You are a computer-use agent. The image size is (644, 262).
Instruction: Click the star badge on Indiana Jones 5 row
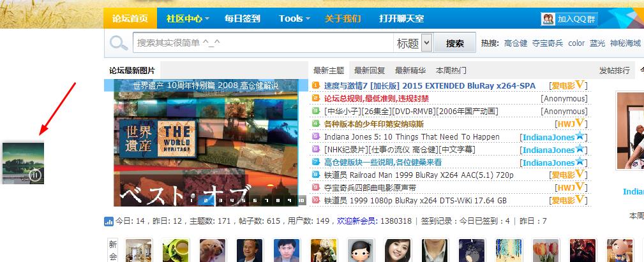click(580, 136)
